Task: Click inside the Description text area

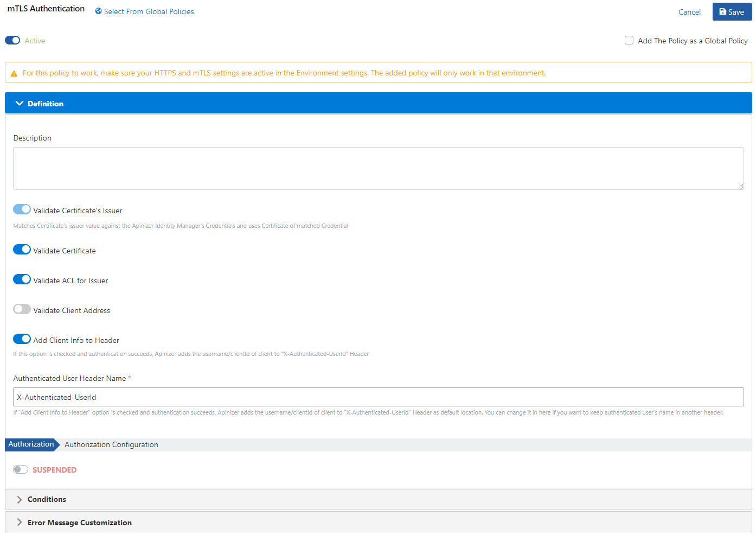Action: (x=378, y=168)
